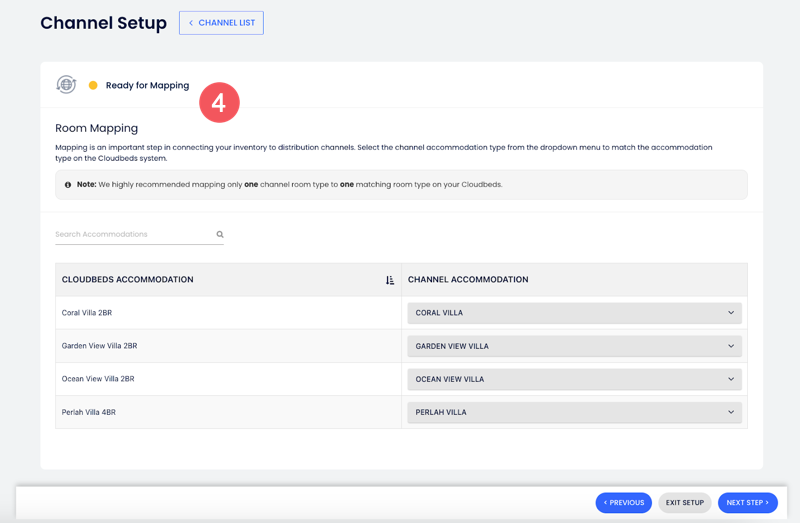
Task: Click the search magnifier icon
Action: 220,235
